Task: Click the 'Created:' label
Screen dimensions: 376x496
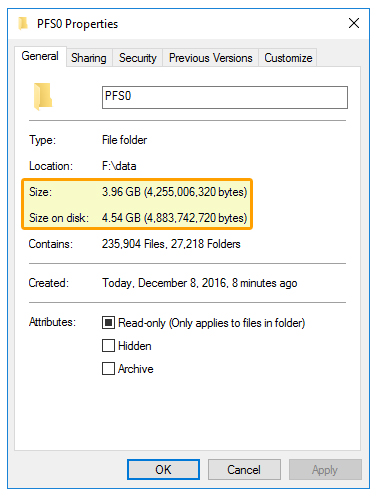Action: coord(49,283)
